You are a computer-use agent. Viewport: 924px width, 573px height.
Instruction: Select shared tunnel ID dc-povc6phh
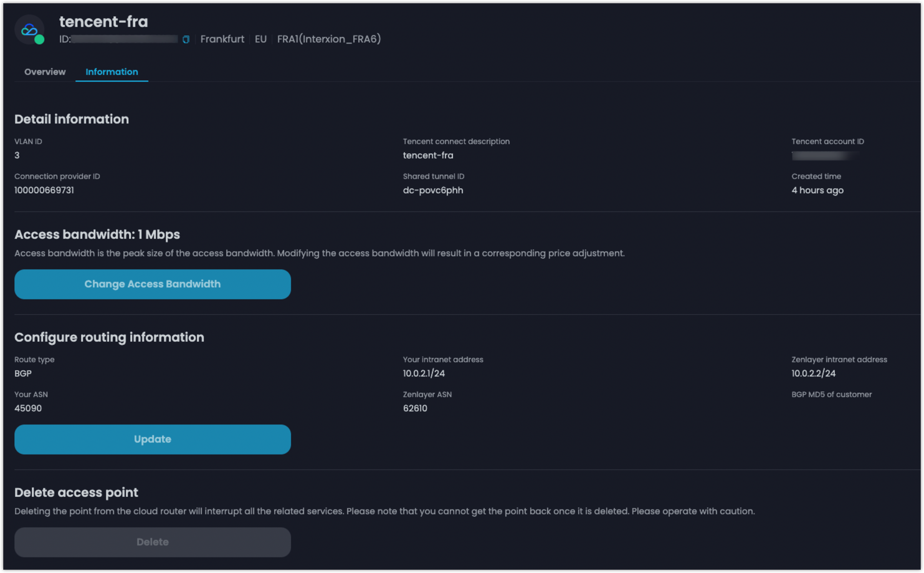tap(433, 190)
